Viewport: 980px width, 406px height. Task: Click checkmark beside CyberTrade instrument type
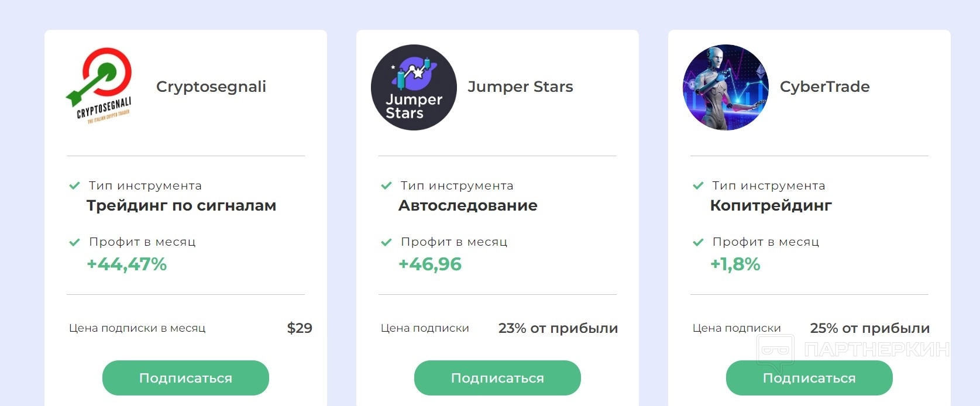click(x=698, y=186)
